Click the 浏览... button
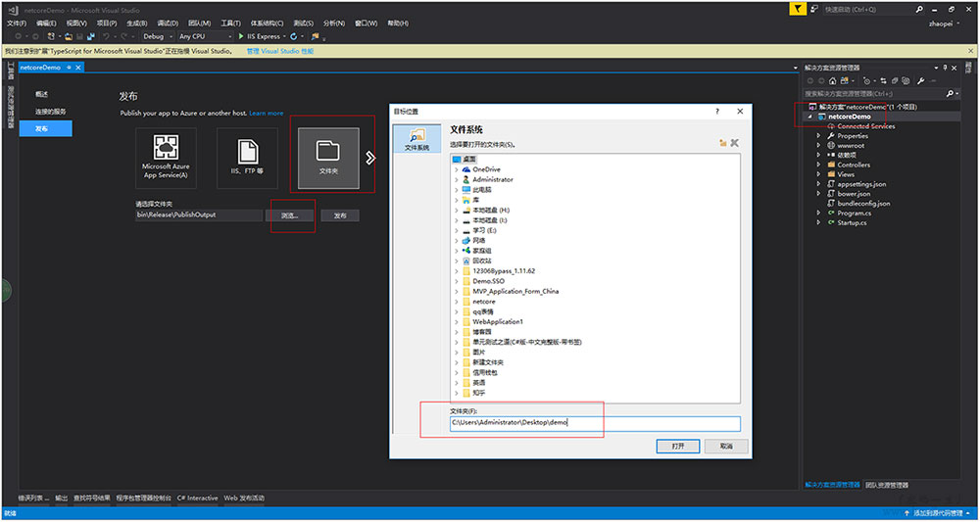The width and height of the screenshot is (980, 522). coord(289,215)
